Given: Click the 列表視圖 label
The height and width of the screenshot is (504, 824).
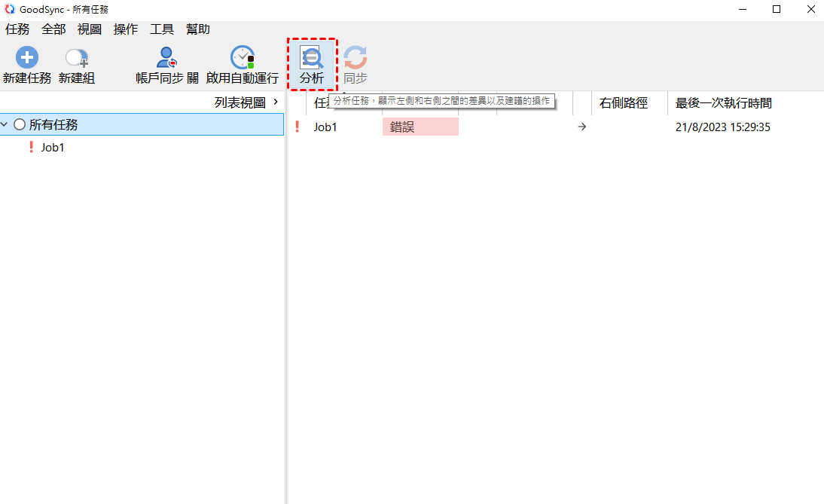Looking at the screenshot, I should 240,102.
